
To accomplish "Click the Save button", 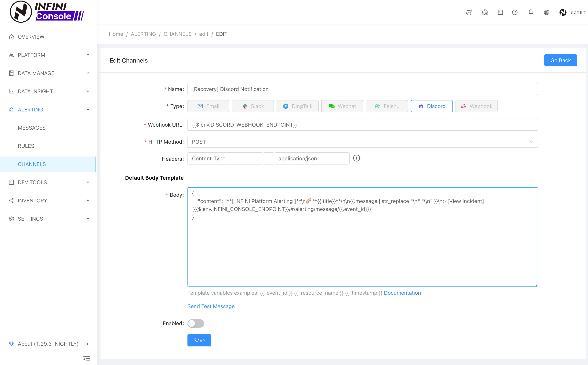I will [199, 340].
